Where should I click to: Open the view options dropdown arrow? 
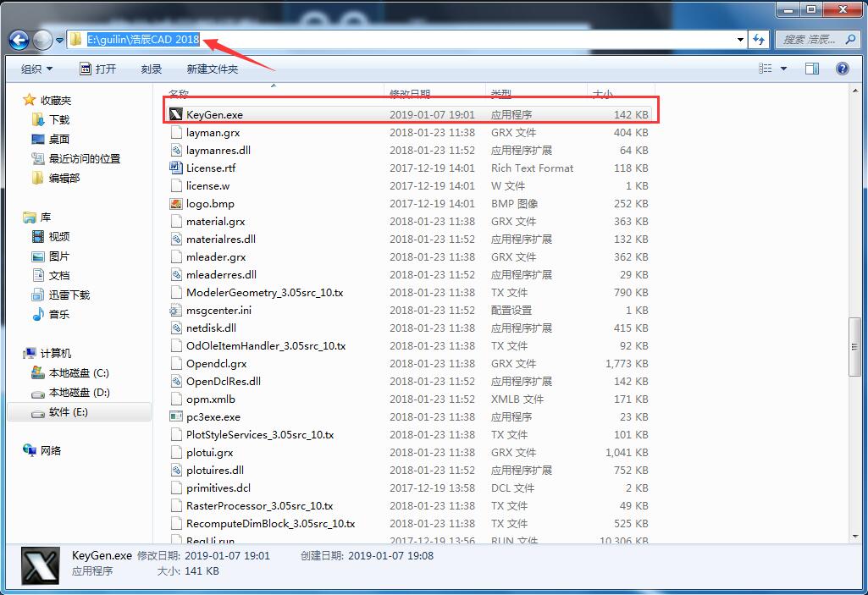(784, 69)
